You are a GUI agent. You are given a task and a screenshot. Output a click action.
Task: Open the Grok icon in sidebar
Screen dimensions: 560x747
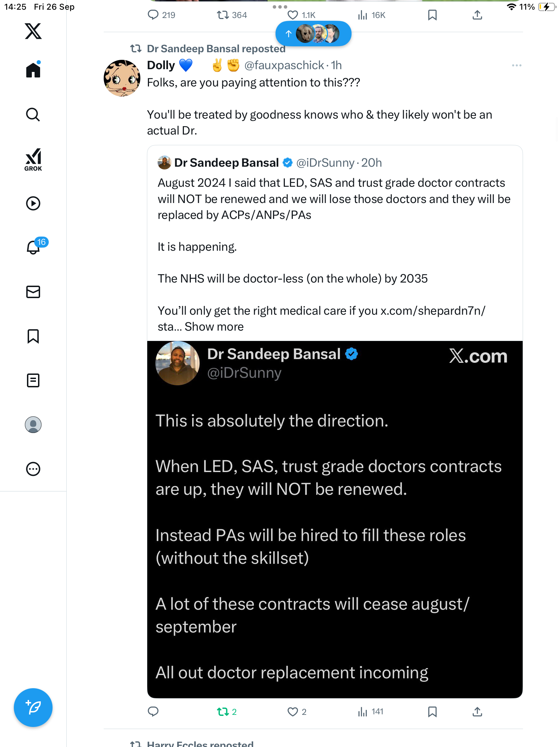coord(33,159)
